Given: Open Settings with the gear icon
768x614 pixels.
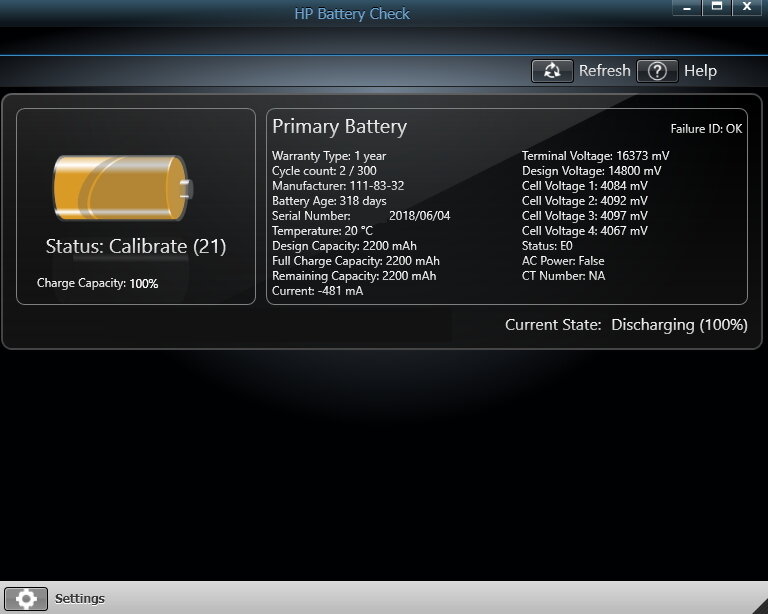Looking at the screenshot, I should [x=26, y=598].
